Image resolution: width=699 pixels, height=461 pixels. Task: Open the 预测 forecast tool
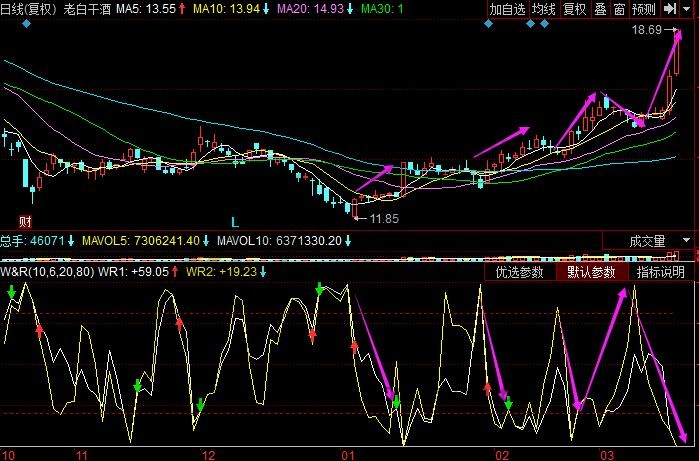(644, 9)
